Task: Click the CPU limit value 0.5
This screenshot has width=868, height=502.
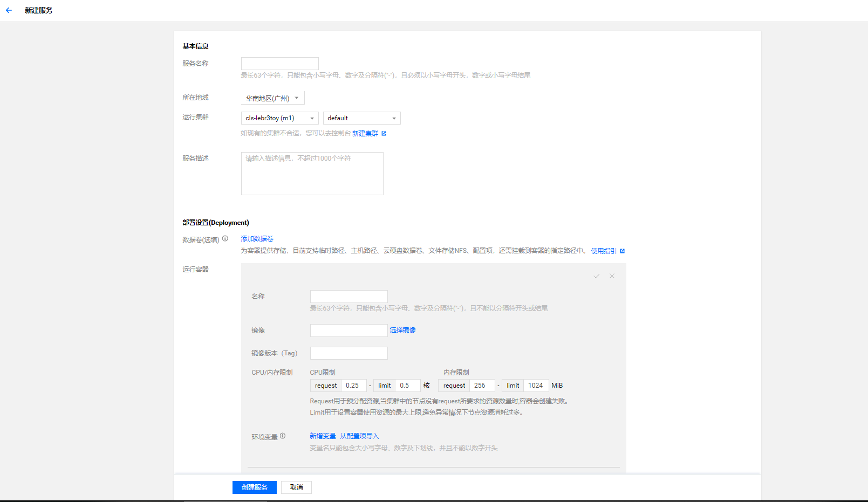Action: point(408,386)
